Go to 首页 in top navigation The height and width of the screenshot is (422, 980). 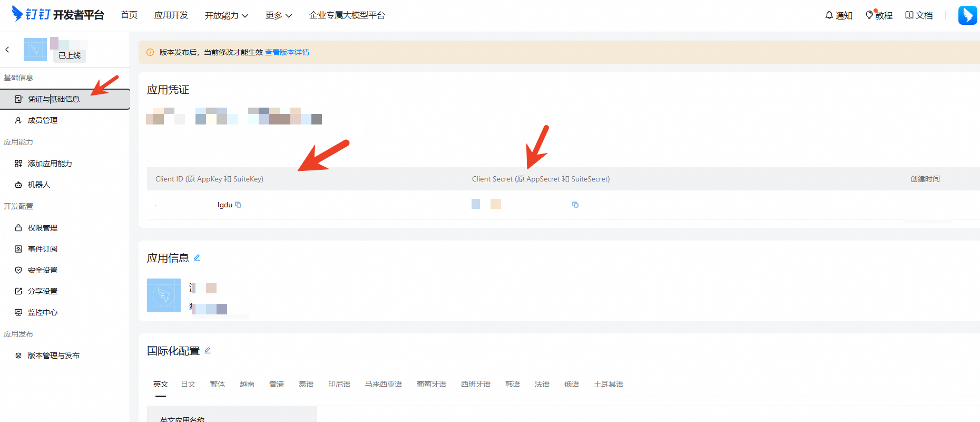tap(129, 15)
